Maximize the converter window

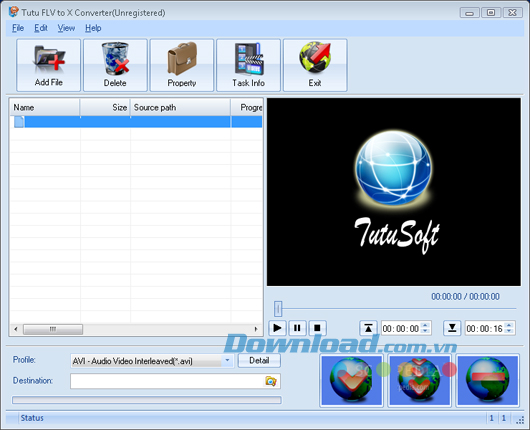click(491, 13)
